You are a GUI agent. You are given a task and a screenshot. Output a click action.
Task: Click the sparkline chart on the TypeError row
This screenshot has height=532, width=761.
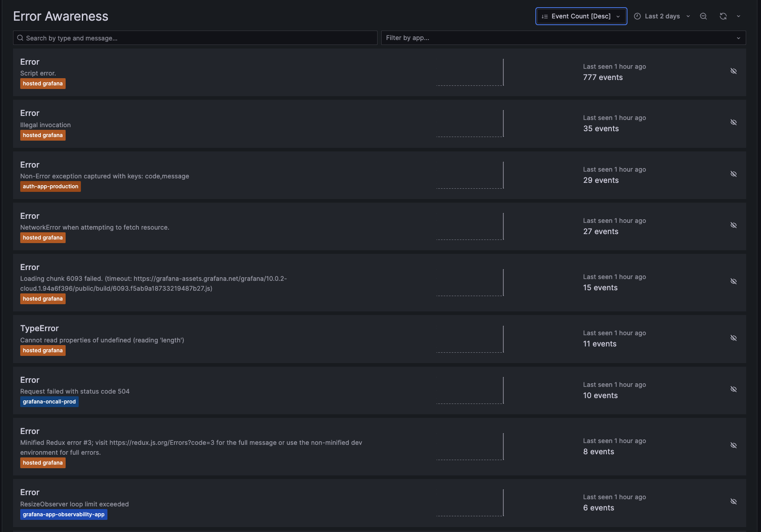pyautogui.click(x=470, y=339)
